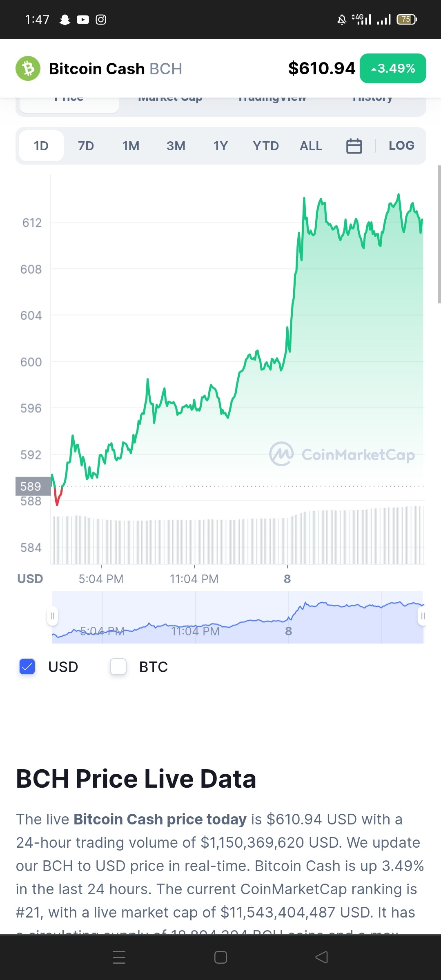Viewport: 441px width, 980px height.
Task: Switch to the 1M time range
Action: (131, 146)
